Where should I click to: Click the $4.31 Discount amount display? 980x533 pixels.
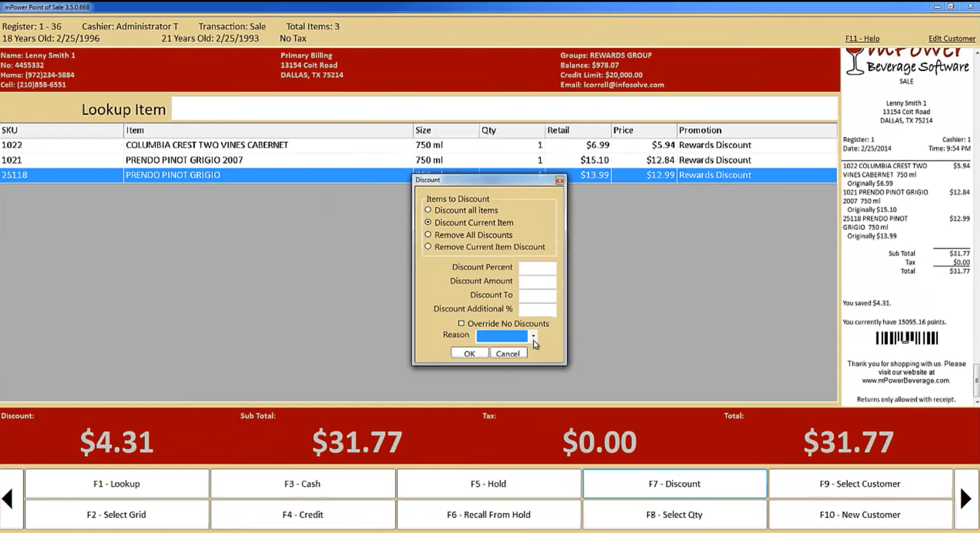point(117,441)
